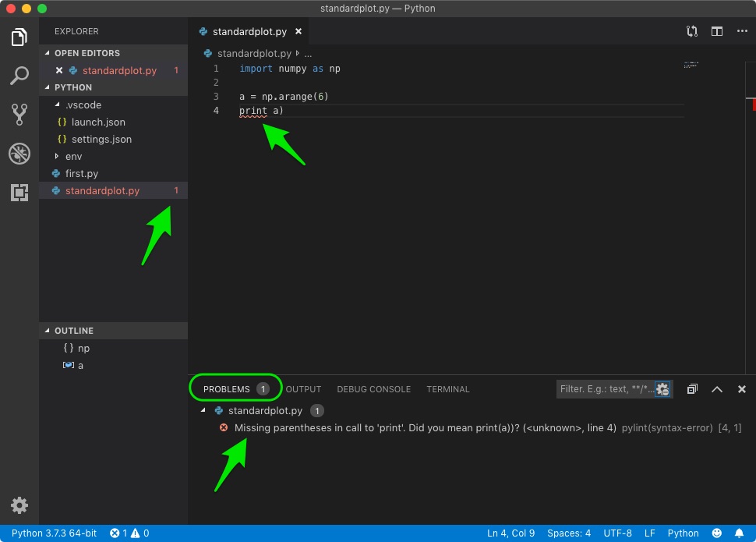The height and width of the screenshot is (542, 756).
Task: Toggle Problems panel via error count indicator
Action: point(129,533)
